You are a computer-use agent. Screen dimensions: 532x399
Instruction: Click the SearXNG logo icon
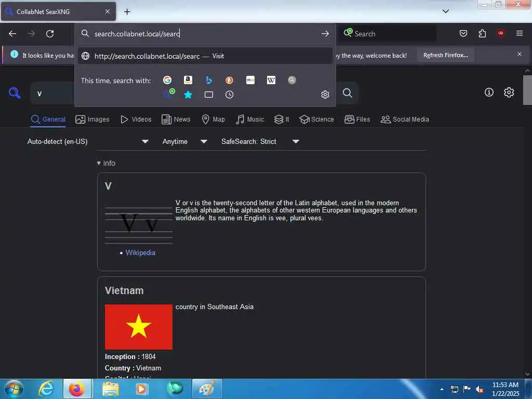pos(15,93)
